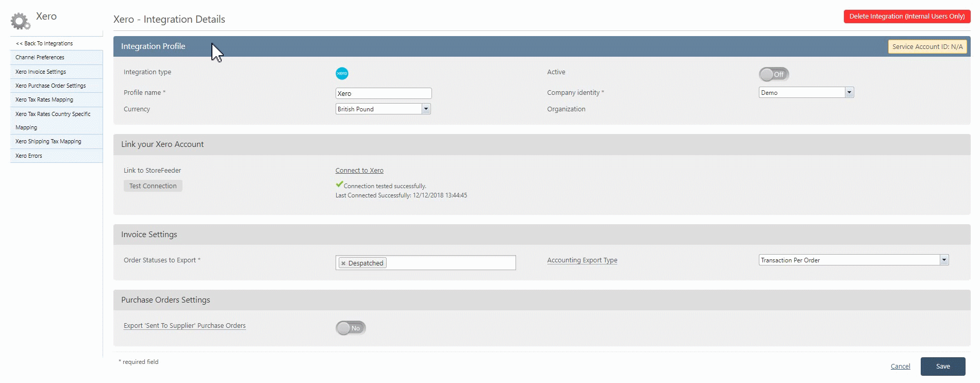Open Xero Shipping Tax Mapping
This screenshot has width=980, height=383.
pyautogui.click(x=56, y=141)
